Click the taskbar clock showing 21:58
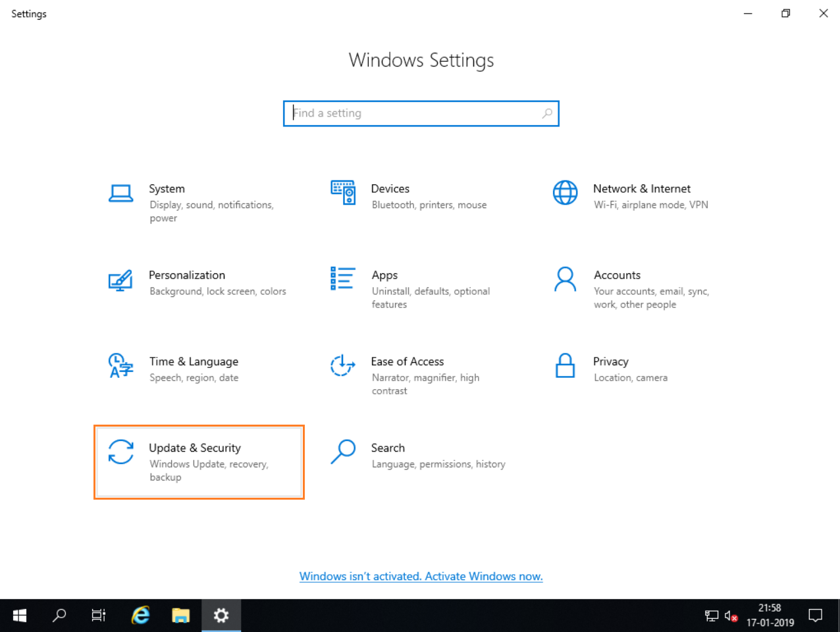Image resolution: width=840 pixels, height=632 pixels. (x=770, y=616)
